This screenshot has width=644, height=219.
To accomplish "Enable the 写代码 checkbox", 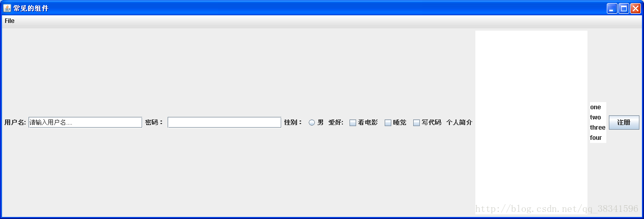I will tap(416, 123).
